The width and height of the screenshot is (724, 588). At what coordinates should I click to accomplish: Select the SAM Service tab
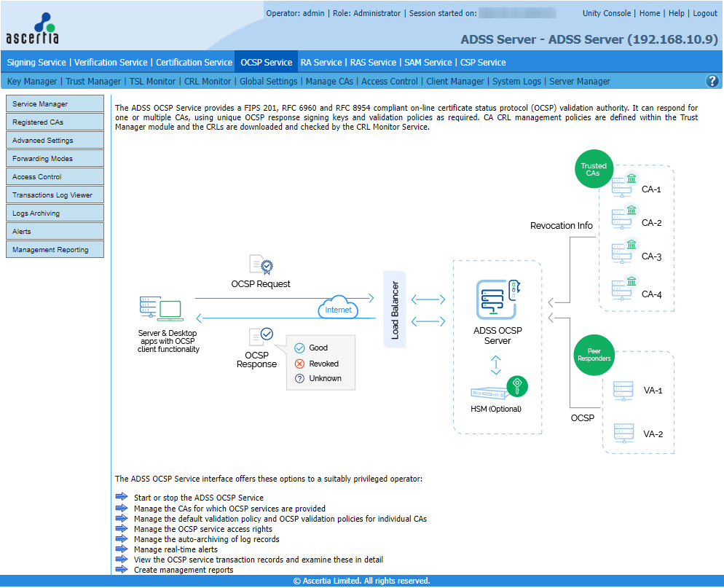point(428,63)
